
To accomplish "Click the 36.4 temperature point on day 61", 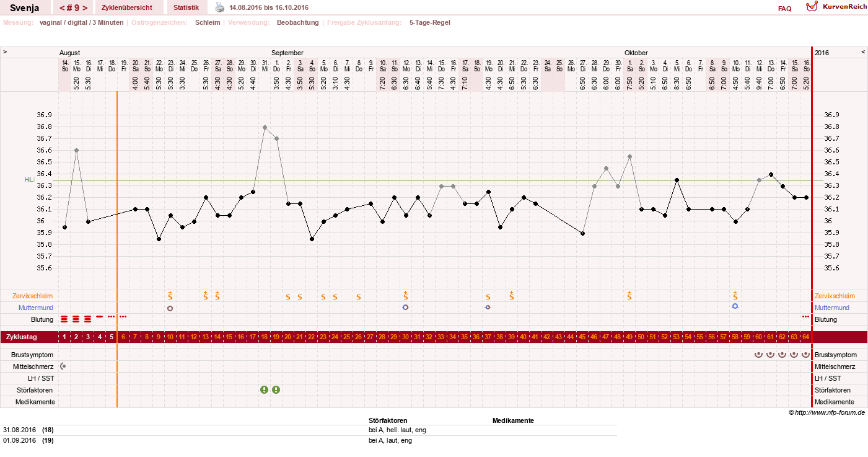I will [x=771, y=174].
